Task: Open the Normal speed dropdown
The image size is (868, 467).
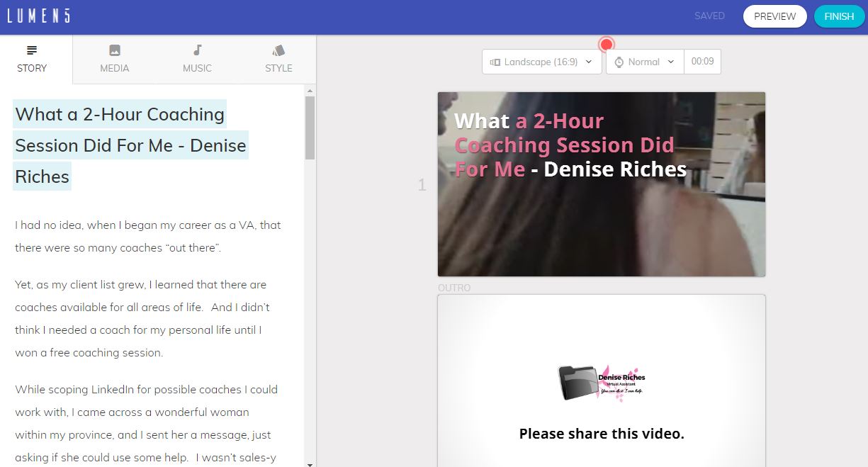Action: 645,62
